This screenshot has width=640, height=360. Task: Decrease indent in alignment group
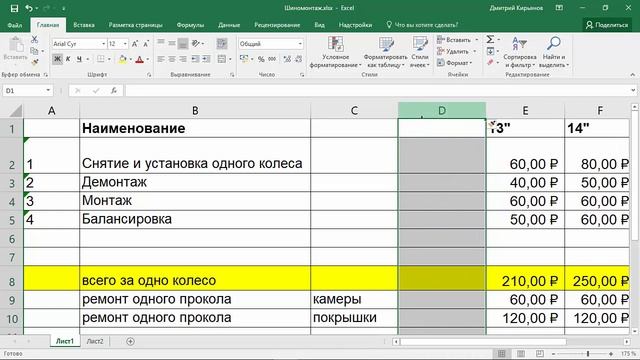point(196,59)
